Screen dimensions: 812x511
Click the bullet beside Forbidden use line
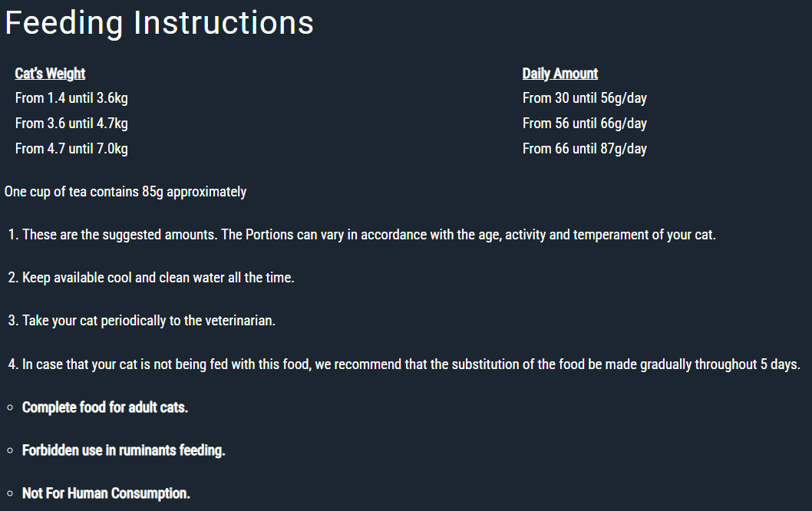click(10, 451)
